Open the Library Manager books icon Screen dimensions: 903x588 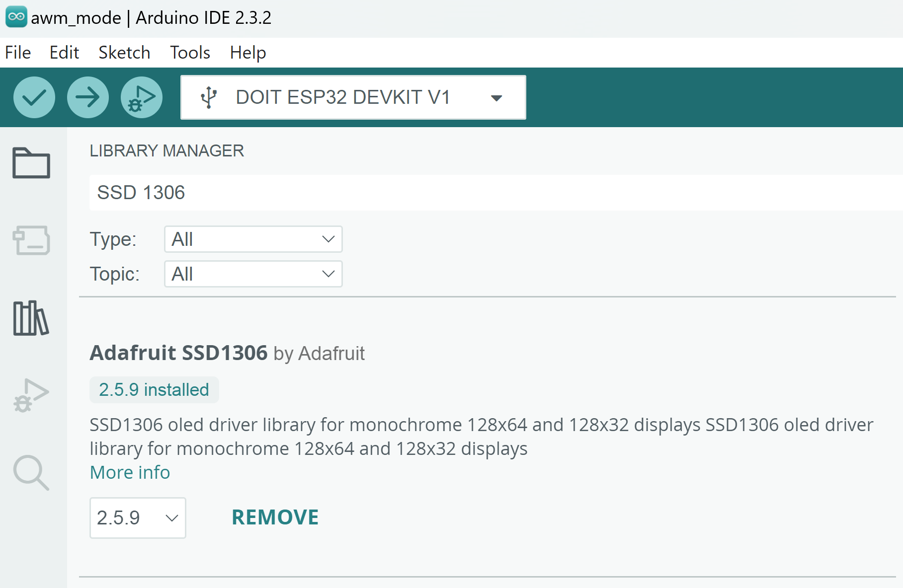[31, 318]
